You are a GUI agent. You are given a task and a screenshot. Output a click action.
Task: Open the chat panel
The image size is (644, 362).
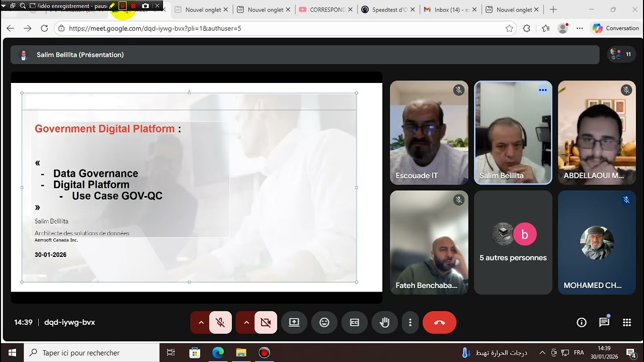tap(604, 323)
